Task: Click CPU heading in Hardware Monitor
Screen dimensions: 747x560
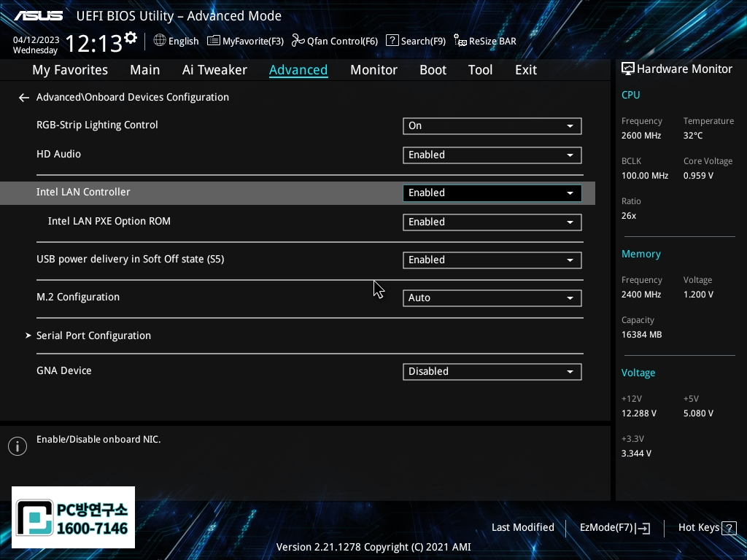Action: coord(631,95)
